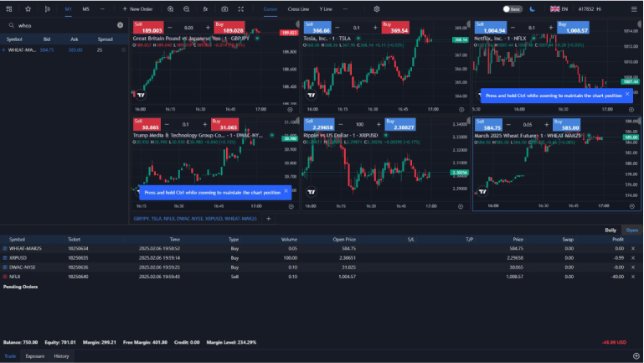Click the New Order button
The height and width of the screenshot is (363, 644).
tap(137, 9)
